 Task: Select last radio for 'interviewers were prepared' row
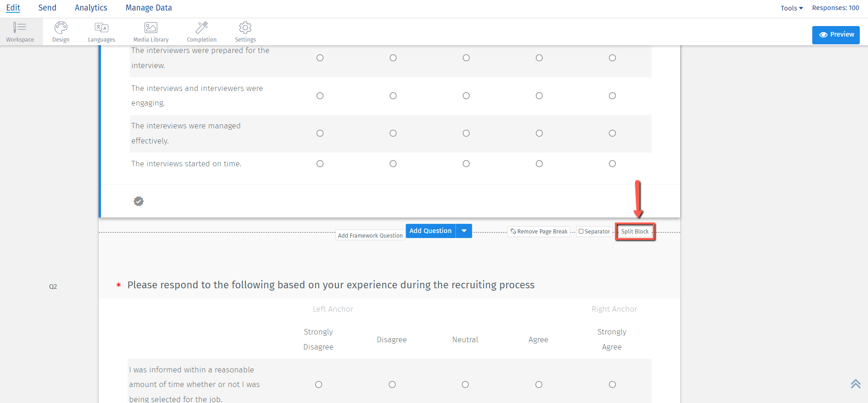[x=612, y=58]
